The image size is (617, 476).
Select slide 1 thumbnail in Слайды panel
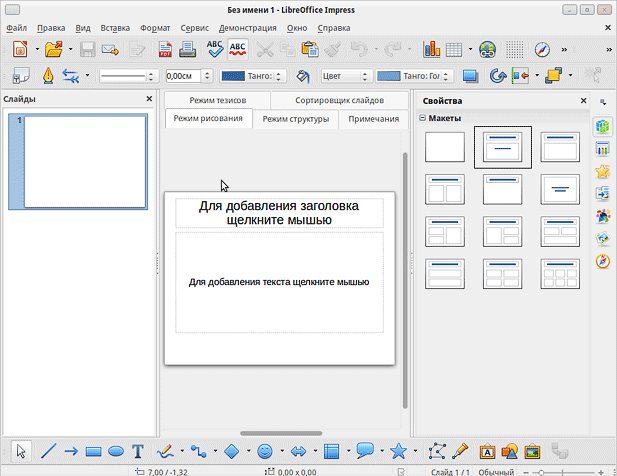coord(78,162)
